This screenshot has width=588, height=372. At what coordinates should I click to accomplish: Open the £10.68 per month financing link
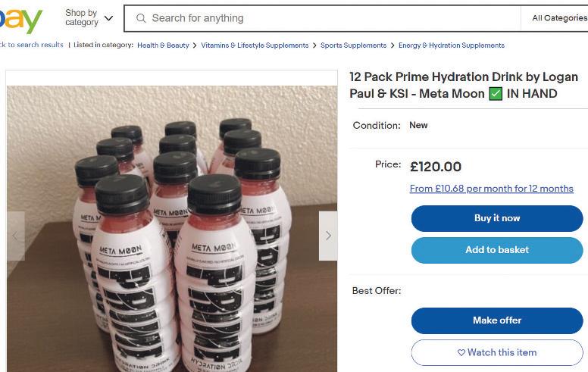(491, 189)
